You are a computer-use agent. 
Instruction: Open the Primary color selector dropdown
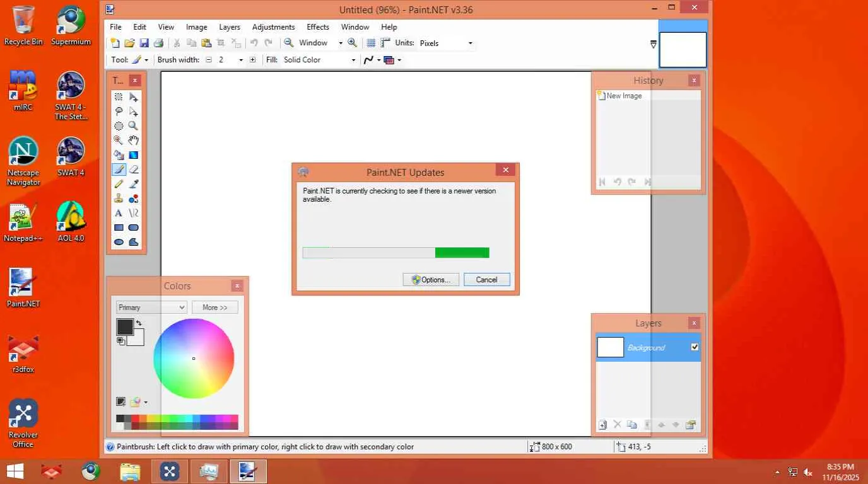(x=151, y=308)
